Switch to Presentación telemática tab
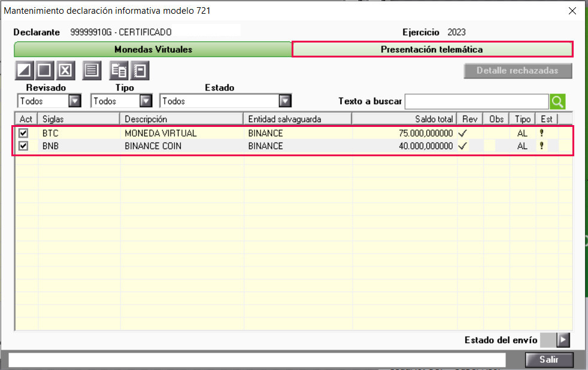This screenshot has width=588, height=370. pos(432,50)
